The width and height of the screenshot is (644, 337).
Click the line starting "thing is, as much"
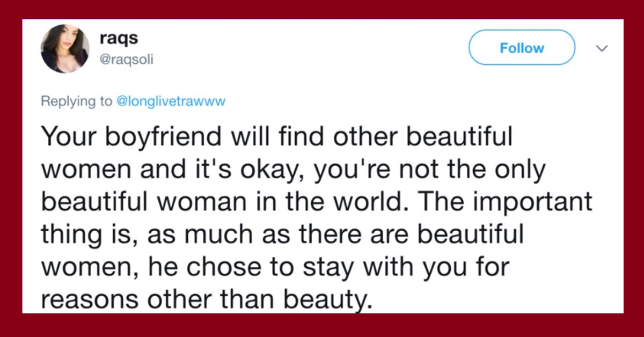[x=282, y=233]
